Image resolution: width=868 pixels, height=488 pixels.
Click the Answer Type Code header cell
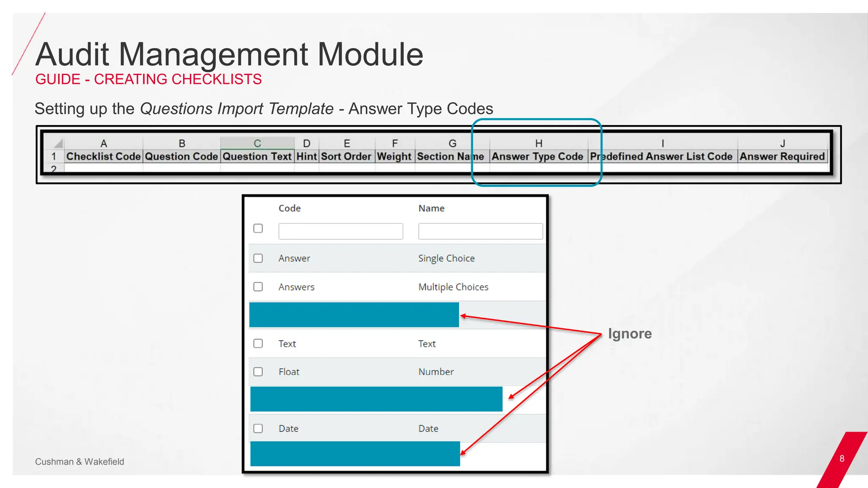537,156
